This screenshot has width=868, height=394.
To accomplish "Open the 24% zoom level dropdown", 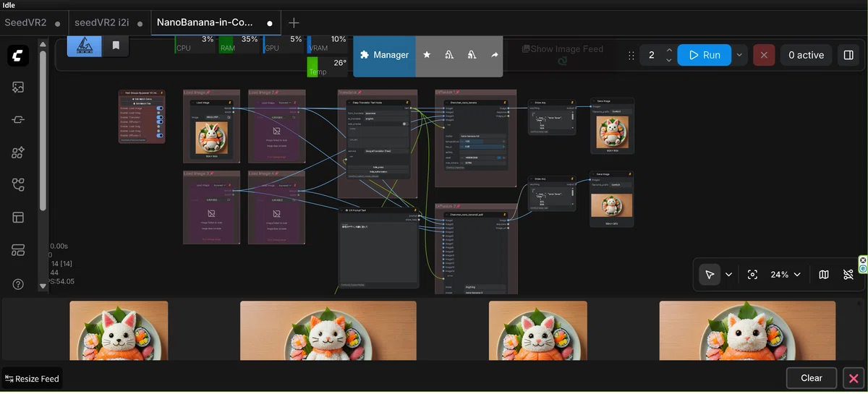I will [x=786, y=275].
